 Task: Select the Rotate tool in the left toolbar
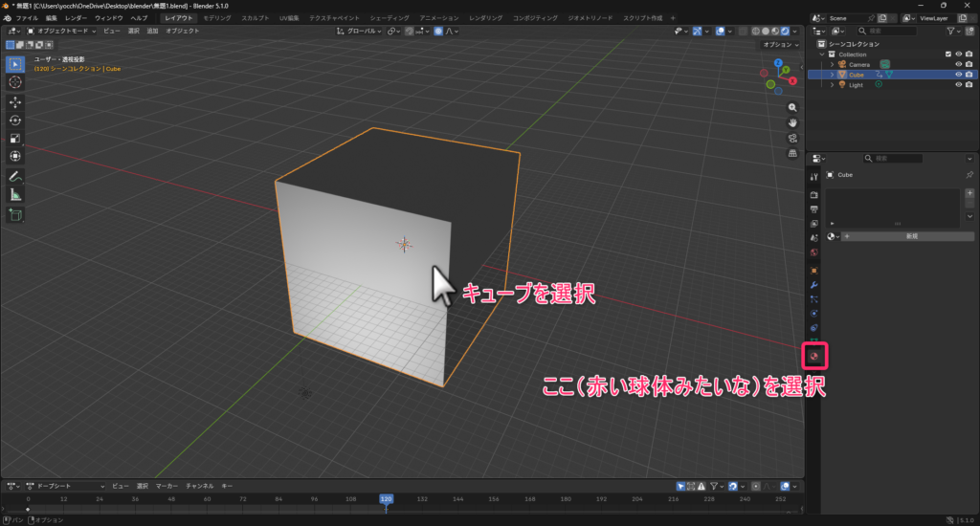15,120
